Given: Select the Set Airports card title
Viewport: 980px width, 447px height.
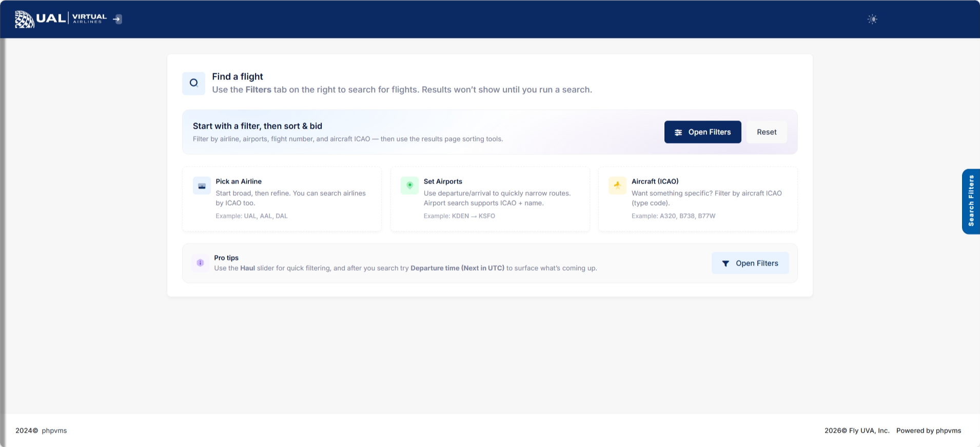Looking at the screenshot, I should tap(443, 181).
